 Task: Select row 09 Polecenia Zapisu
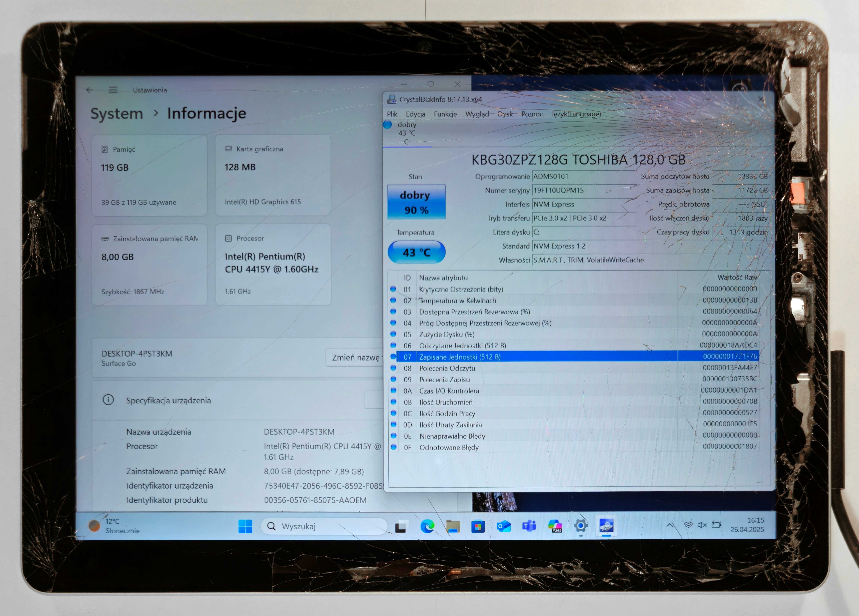click(x=574, y=379)
